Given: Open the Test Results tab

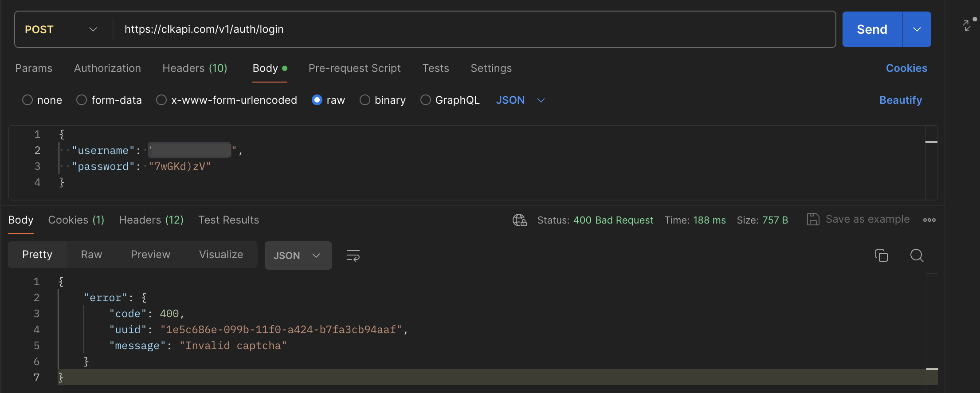Looking at the screenshot, I should tap(228, 220).
